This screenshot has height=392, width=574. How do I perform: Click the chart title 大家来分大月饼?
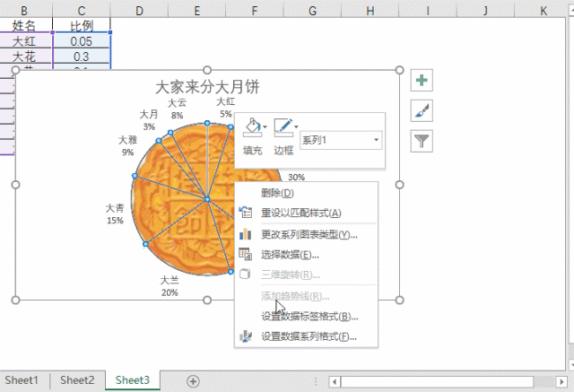coord(207,87)
